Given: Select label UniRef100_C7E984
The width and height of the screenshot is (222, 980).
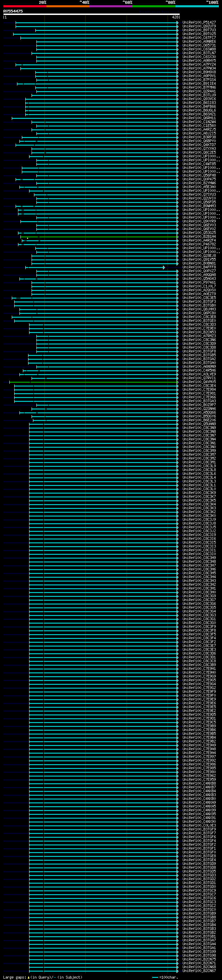Looking at the screenshot, I should [x=199, y=390].
